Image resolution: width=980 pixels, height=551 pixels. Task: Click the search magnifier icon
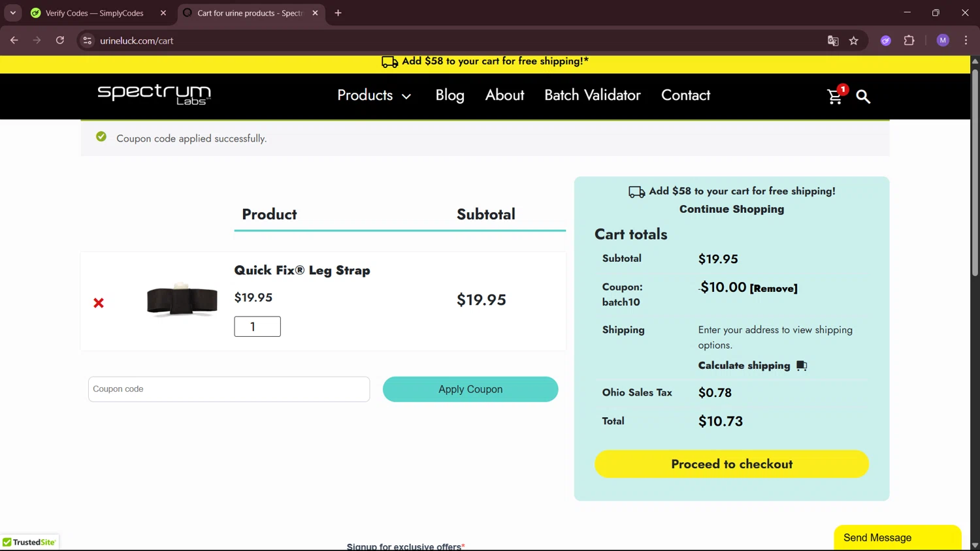[863, 97]
